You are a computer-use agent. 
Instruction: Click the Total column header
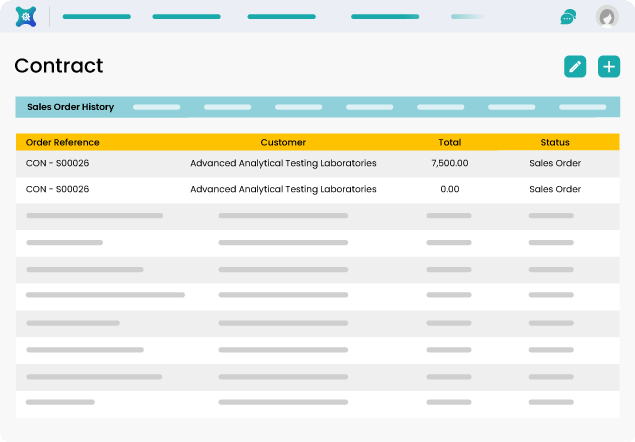click(x=450, y=142)
